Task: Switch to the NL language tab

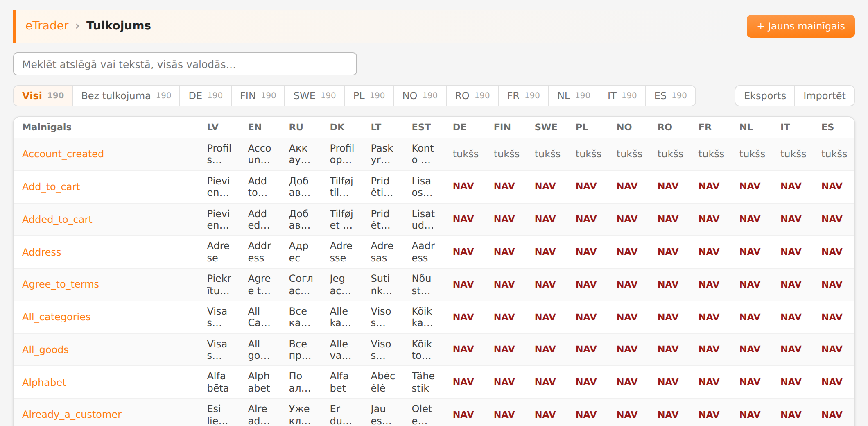Action: [574, 96]
